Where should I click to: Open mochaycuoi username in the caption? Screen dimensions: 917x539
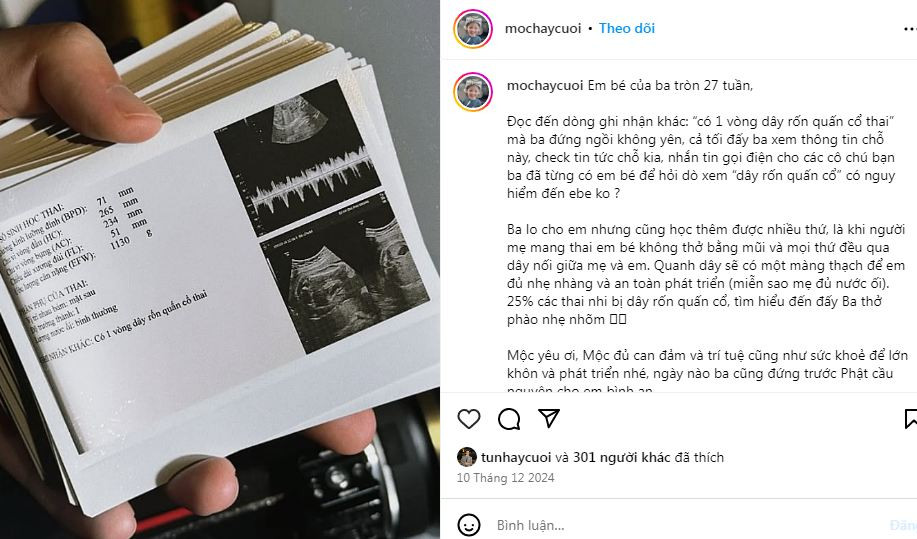point(545,85)
